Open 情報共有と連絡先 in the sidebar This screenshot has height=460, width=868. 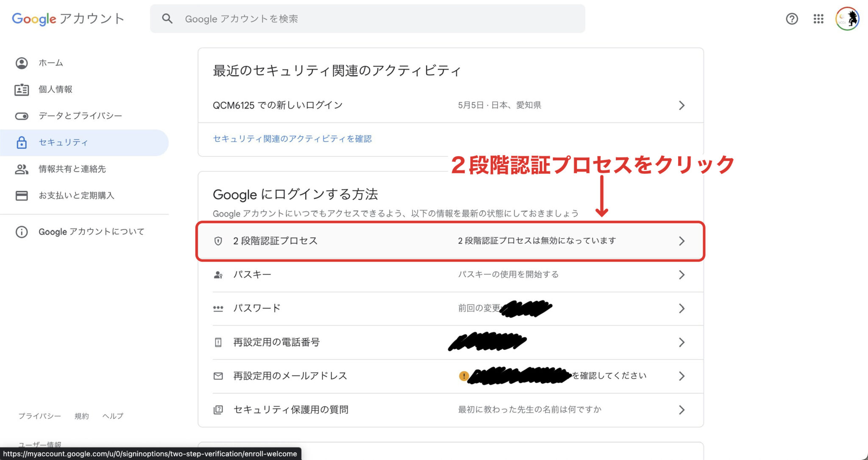[x=72, y=169]
